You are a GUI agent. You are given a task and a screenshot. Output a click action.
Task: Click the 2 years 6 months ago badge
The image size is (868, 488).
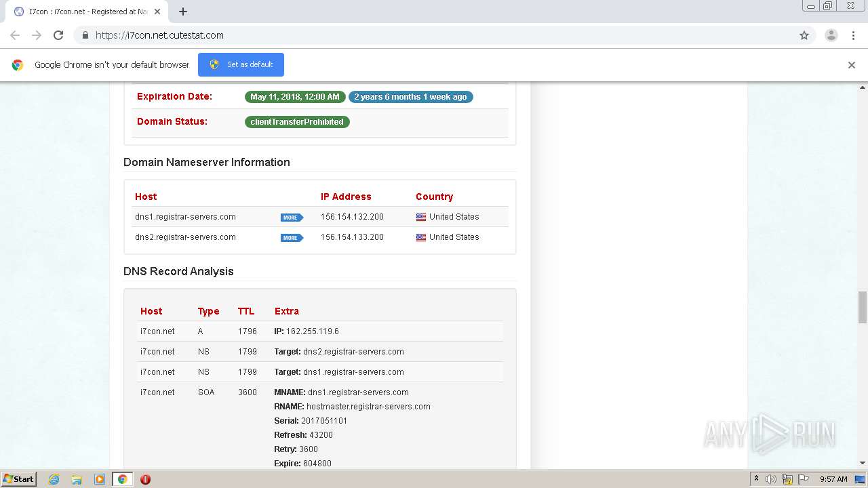[x=411, y=97]
